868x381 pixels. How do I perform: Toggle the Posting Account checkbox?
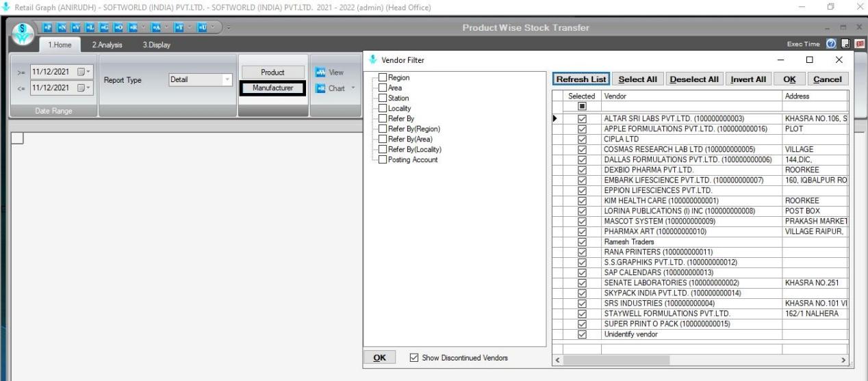[x=383, y=159]
